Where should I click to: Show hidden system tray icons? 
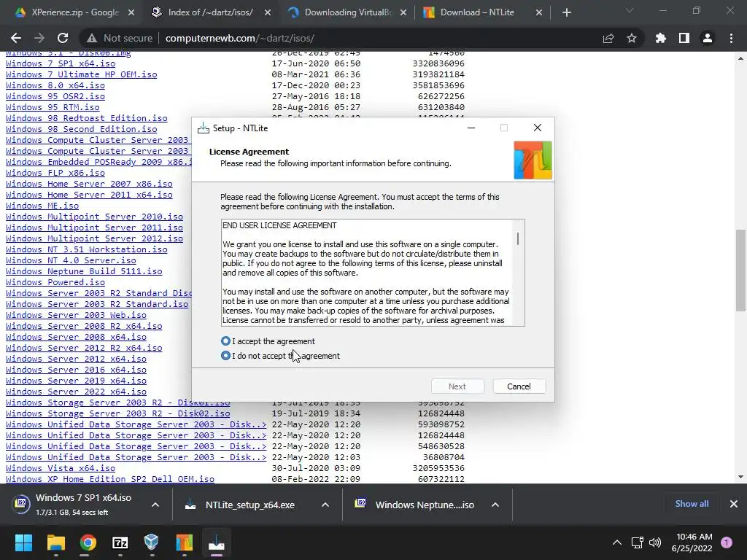point(617,542)
